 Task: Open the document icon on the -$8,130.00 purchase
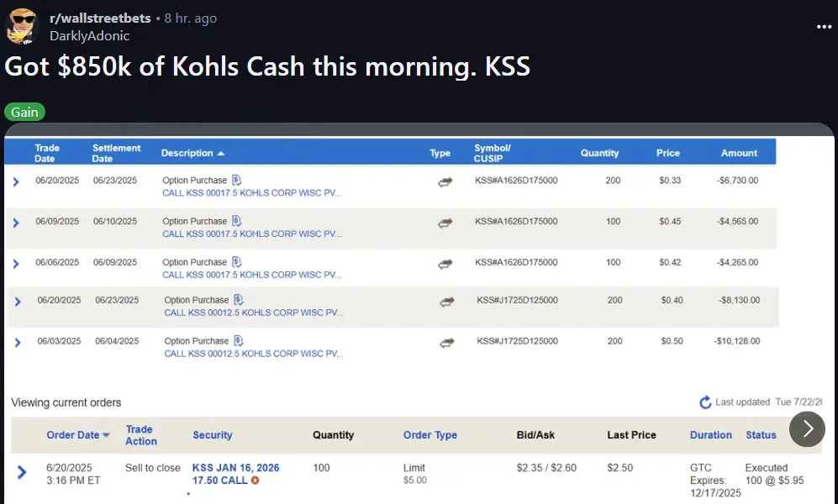pyautogui.click(x=239, y=300)
